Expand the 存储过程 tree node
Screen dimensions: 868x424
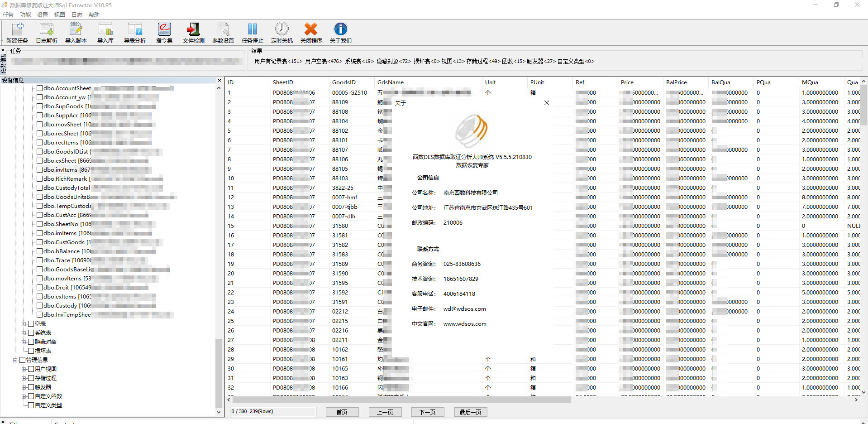click(x=24, y=378)
